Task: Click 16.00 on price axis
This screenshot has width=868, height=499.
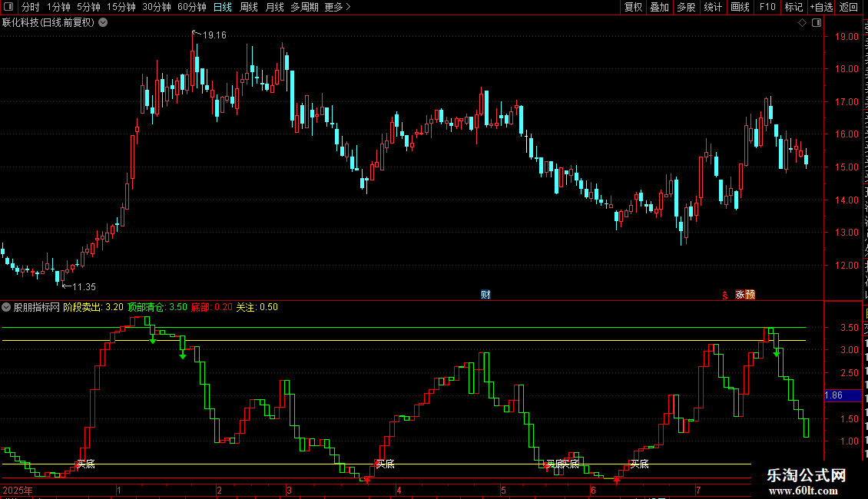Action: click(846, 134)
